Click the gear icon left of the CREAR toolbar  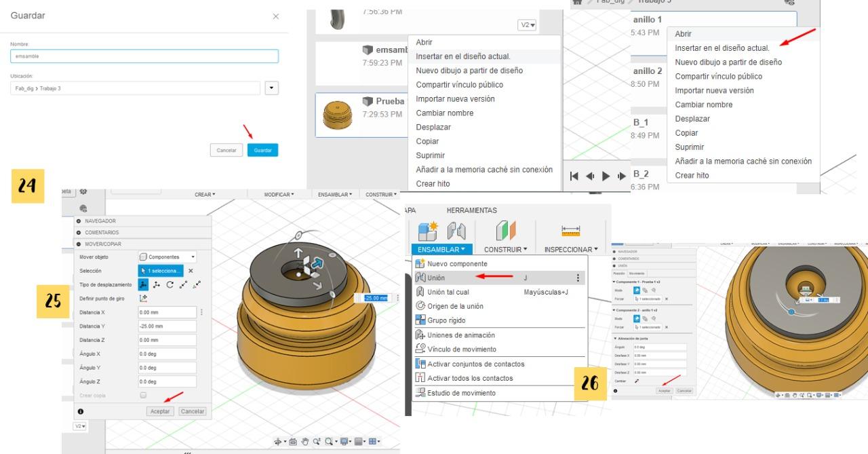pyautogui.click(x=85, y=193)
